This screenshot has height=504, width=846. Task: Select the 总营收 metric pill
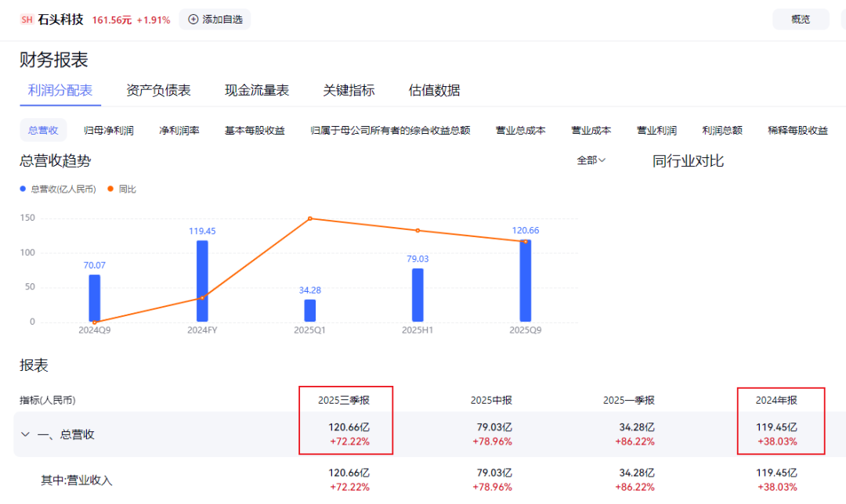43,130
